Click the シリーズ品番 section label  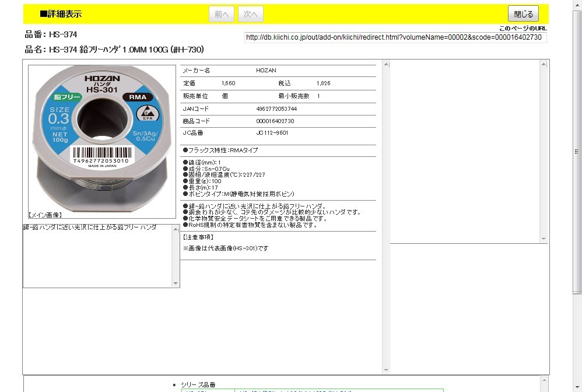(x=198, y=384)
